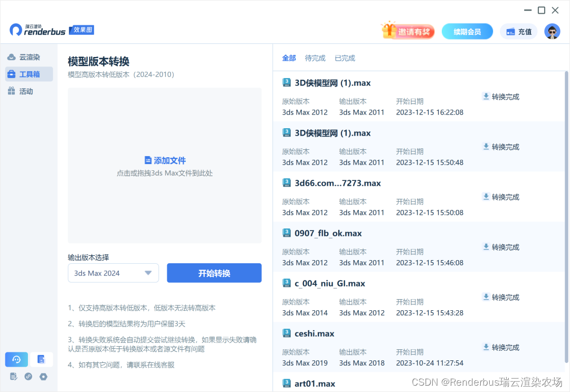This screenshot has width=570, height=392.
Task: Click the max file icon beside ceshi.max
Action: click(x=287, y=333)
